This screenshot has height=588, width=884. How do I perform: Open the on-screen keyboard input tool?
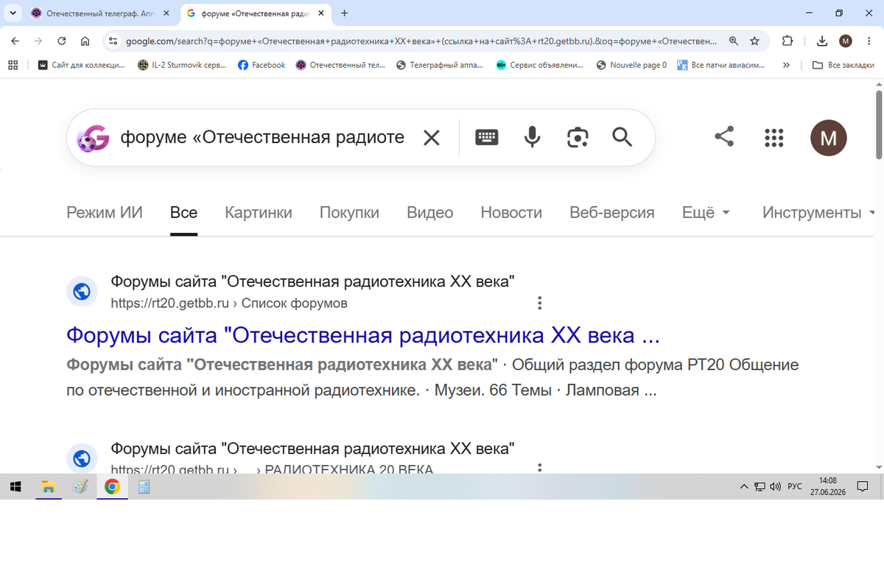[487, 138]
